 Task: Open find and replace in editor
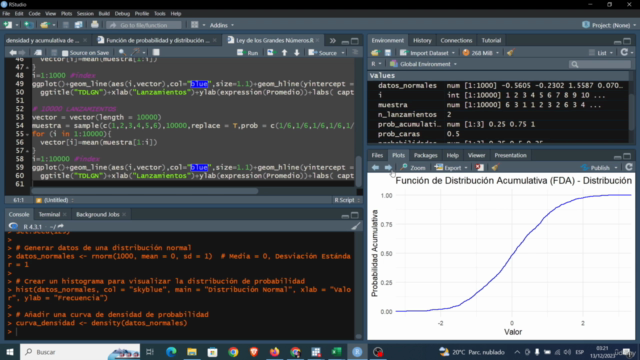pos(122,53)
